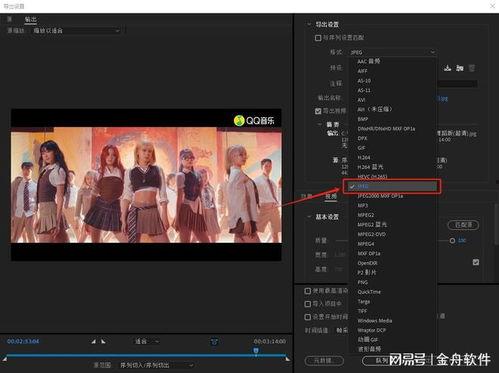The width and height of the screenshot is (499, 373).
Task: Click the Match Source button
Action: [464, 225]
